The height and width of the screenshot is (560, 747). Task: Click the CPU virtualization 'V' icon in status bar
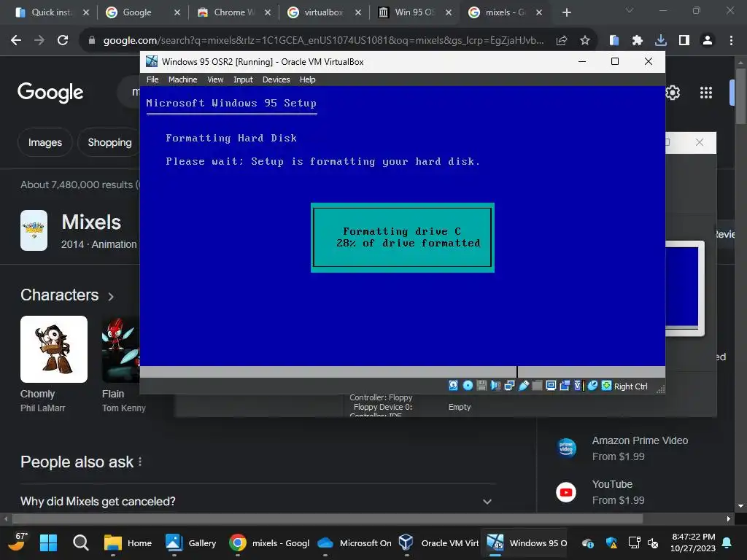(578, 386)
